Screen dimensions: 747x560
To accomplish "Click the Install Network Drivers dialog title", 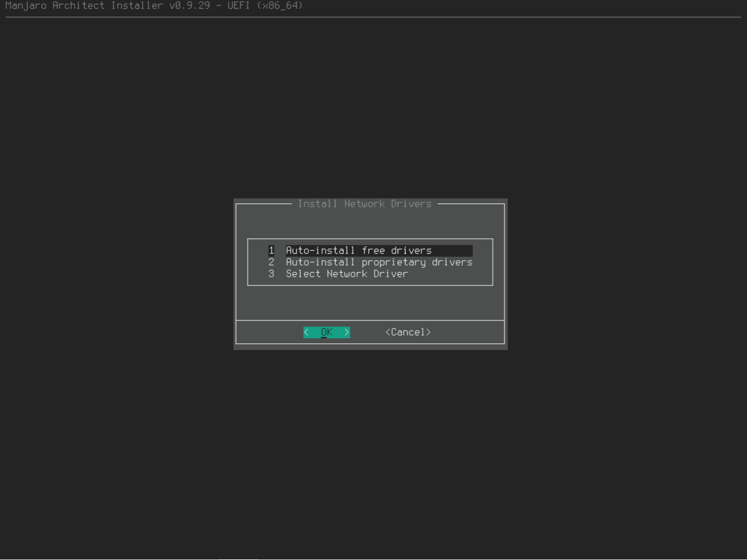I will pos(365,204).
